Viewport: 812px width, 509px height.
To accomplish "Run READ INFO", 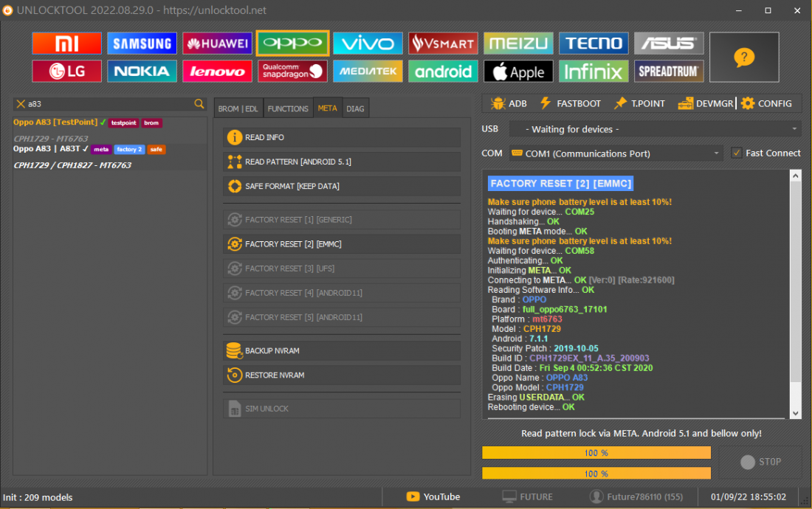I will (x=342, y=138).
